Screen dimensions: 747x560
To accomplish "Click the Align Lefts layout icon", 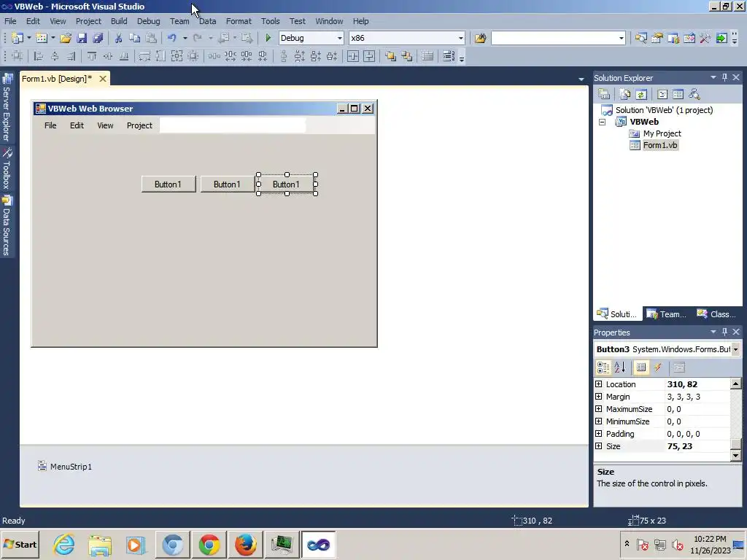I will [x=39, y=56].
